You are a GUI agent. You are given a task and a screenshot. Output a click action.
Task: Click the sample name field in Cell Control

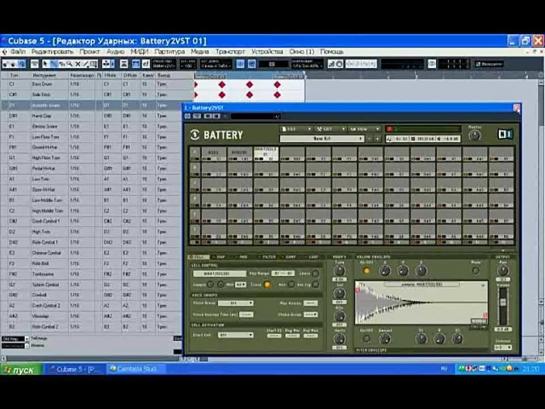[220, 273]
